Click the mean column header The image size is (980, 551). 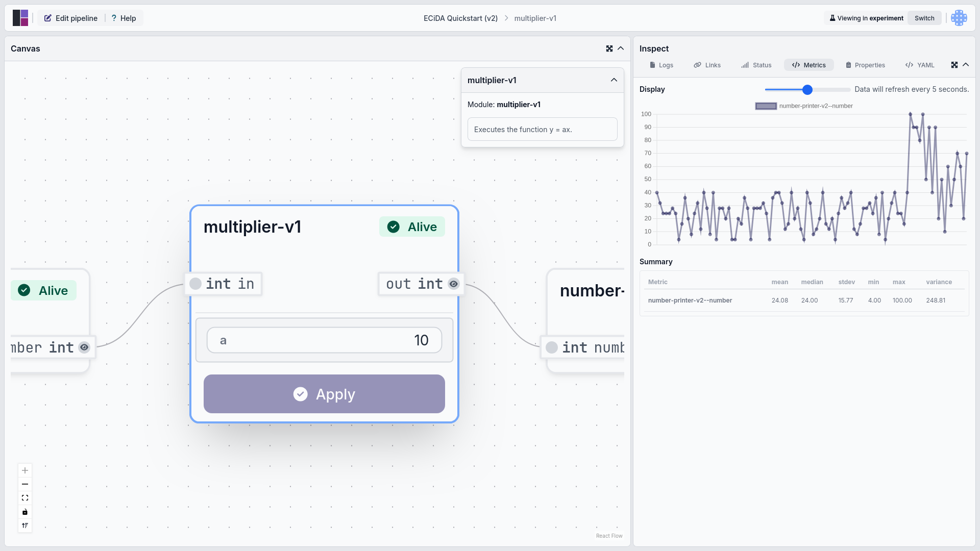(x=779, y=282)
